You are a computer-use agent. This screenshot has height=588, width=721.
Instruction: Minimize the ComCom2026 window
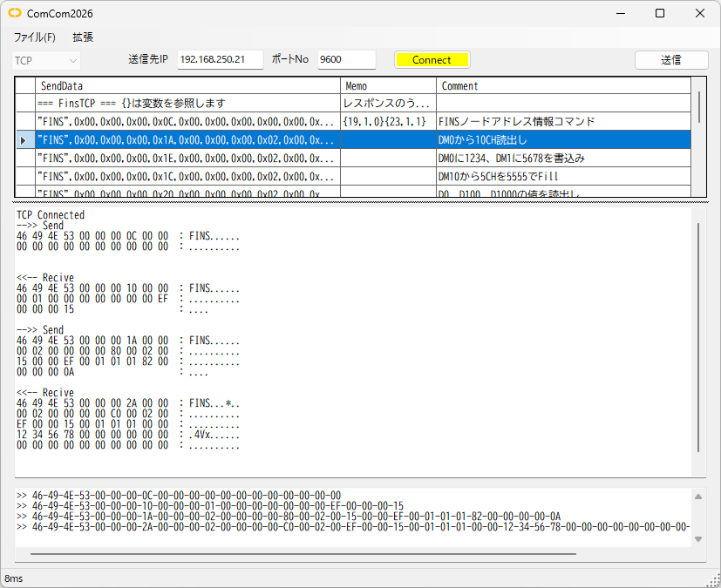621,13
